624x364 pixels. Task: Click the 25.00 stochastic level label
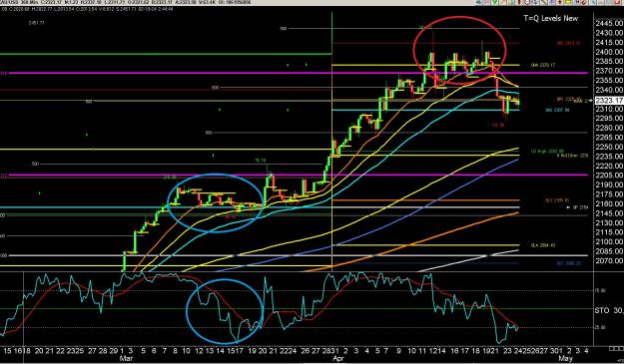(x=600, y=327)
